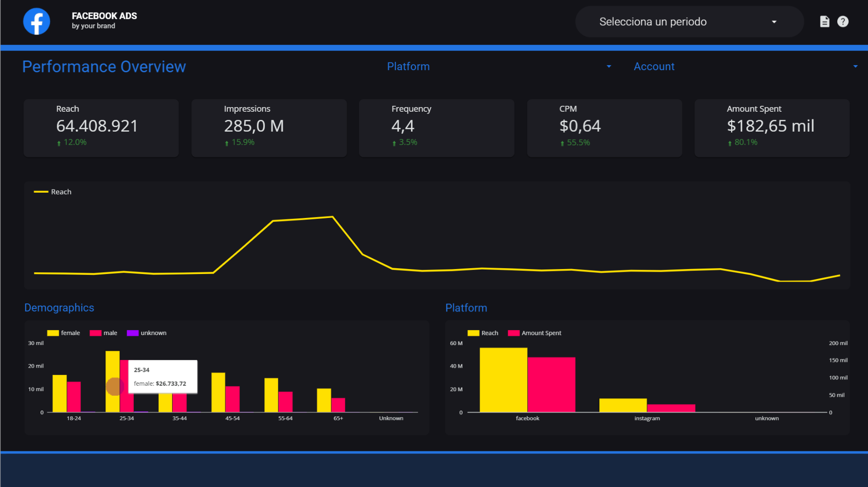Image resolution: width=868 pixels, height=487 pixels.
Task: Click the instagram axis label
Action: (x=647, y=418)
